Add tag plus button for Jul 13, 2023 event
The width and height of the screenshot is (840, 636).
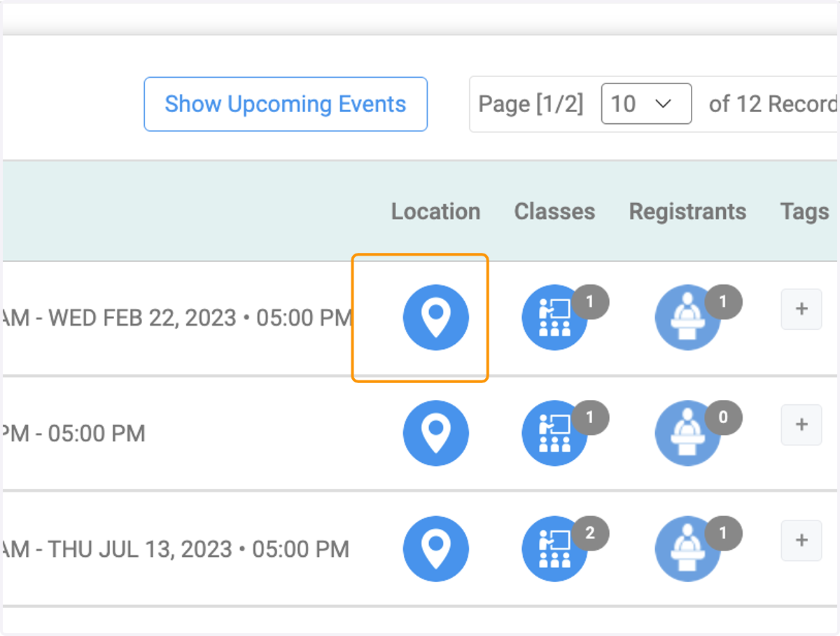801,540
